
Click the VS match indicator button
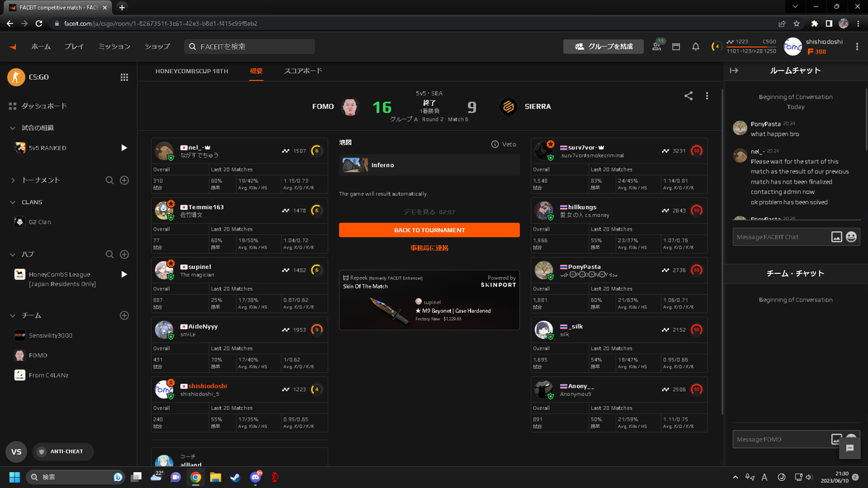pos(16,452)
